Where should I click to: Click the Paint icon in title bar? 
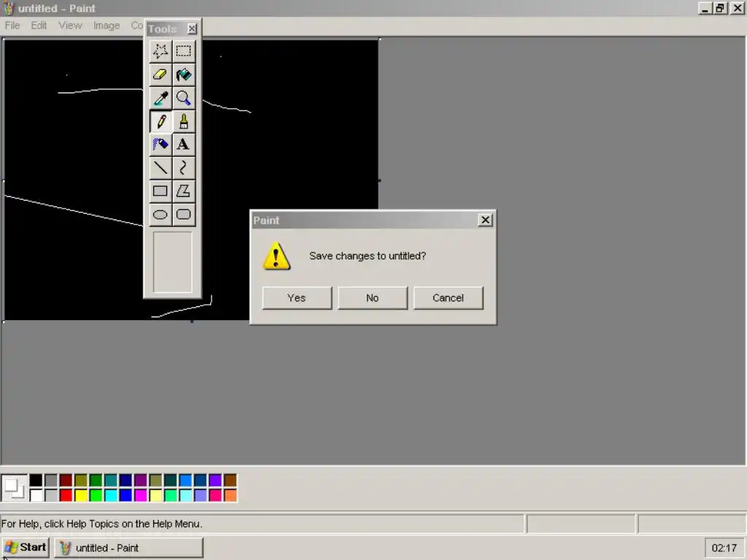point(9,8)
